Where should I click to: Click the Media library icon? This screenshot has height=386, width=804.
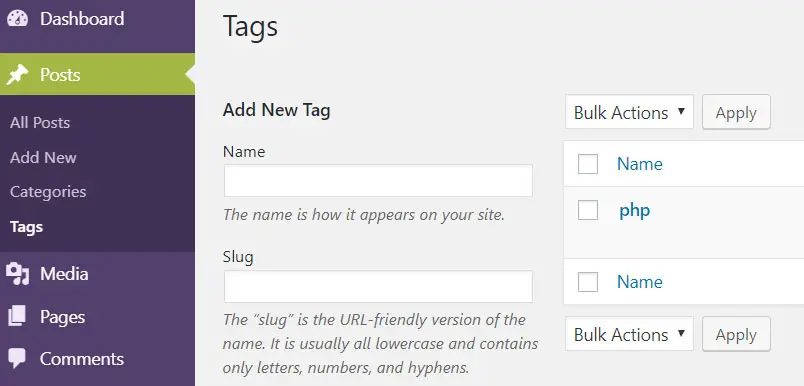pos(17,274)
